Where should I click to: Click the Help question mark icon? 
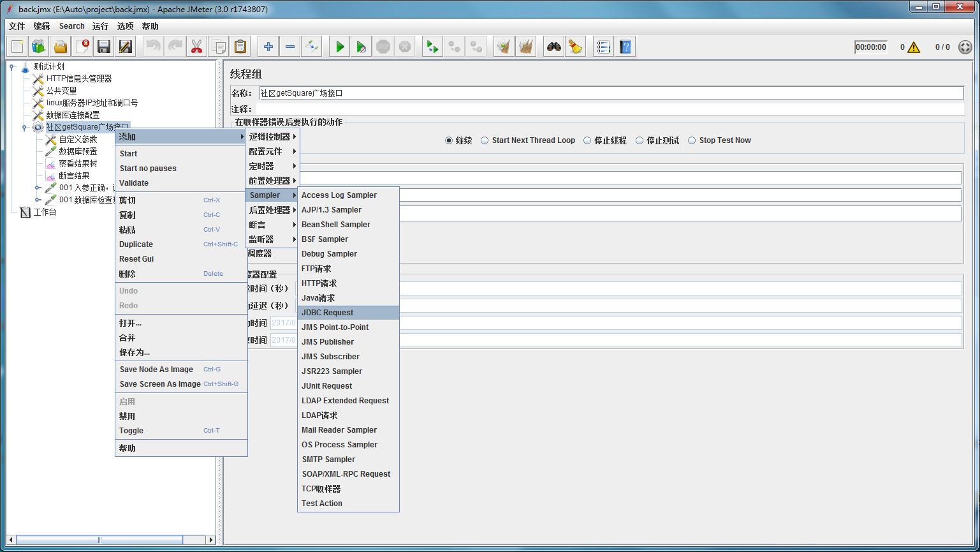coord(625,47)
